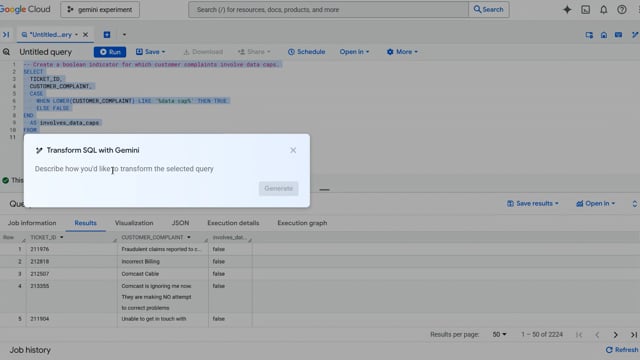
Task: Open the notifications bell
Action: pyautogui.click(x=603, y=9)
